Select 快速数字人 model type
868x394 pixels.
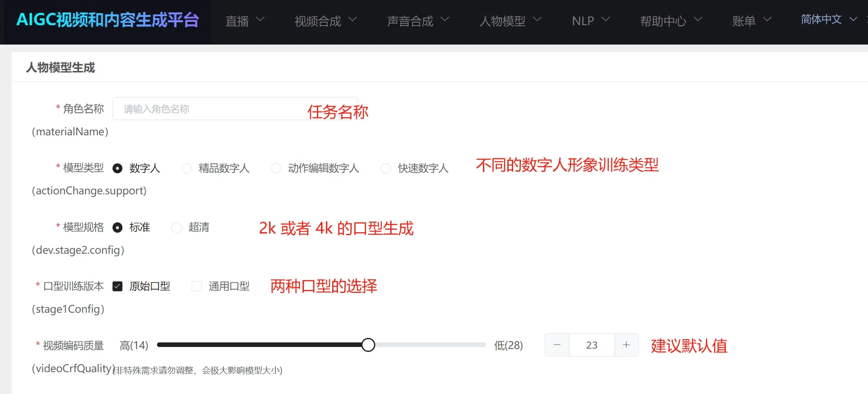point(386,168)
